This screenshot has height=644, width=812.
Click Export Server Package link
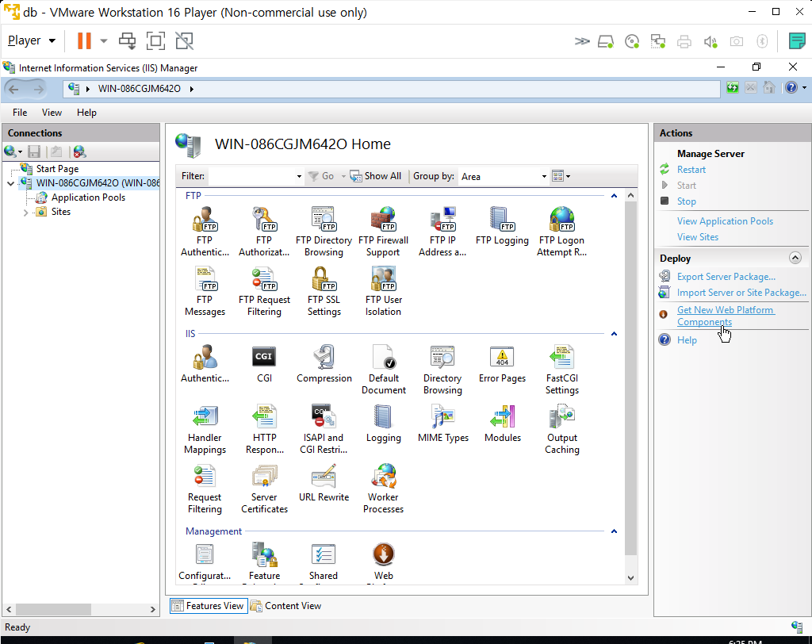[726, 277]
